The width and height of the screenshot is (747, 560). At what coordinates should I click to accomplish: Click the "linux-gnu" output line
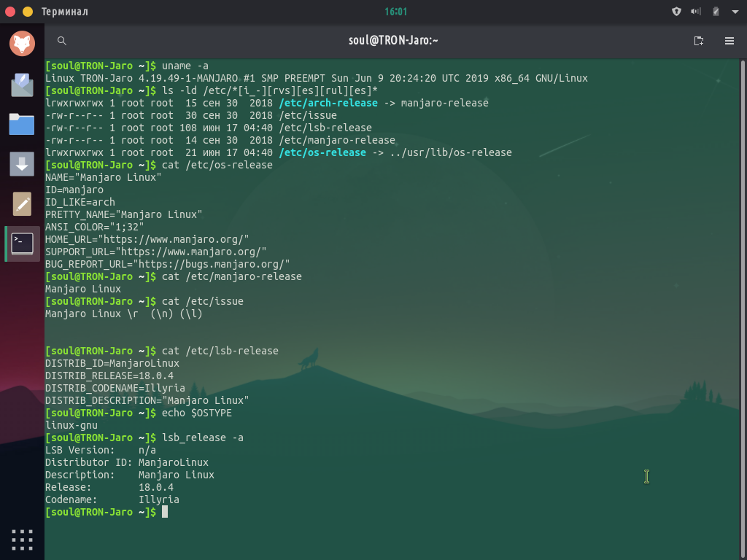tap(71, 425)
